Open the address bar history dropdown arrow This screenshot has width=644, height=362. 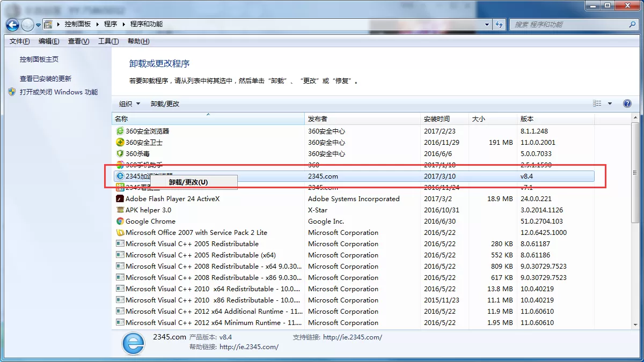pos(487,25)
